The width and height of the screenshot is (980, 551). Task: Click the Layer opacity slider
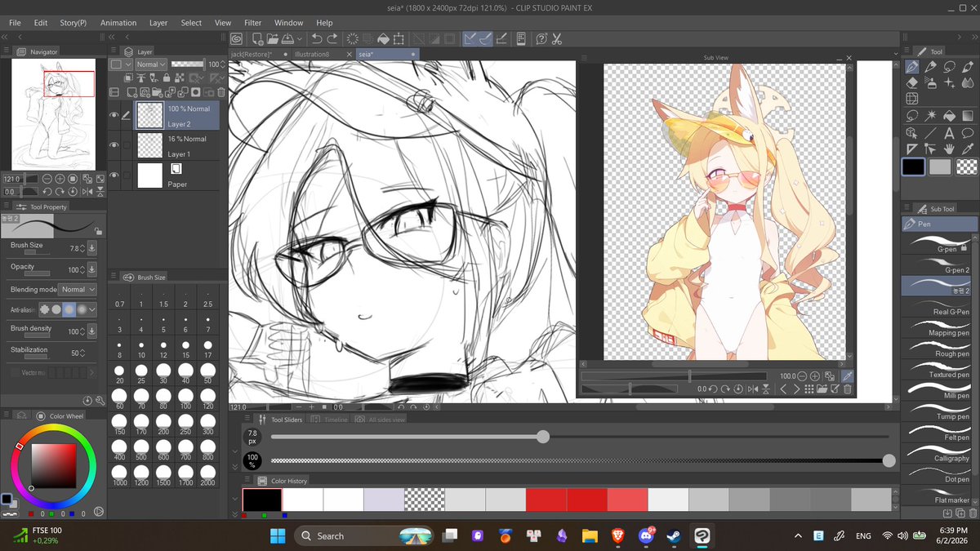pyautogui.click(x=188, y=64)
